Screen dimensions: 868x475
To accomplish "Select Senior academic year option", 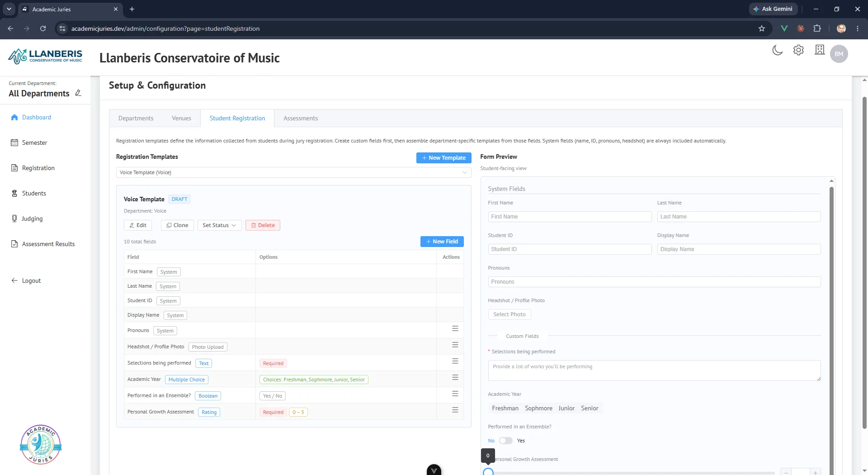I will click(590, 408).
